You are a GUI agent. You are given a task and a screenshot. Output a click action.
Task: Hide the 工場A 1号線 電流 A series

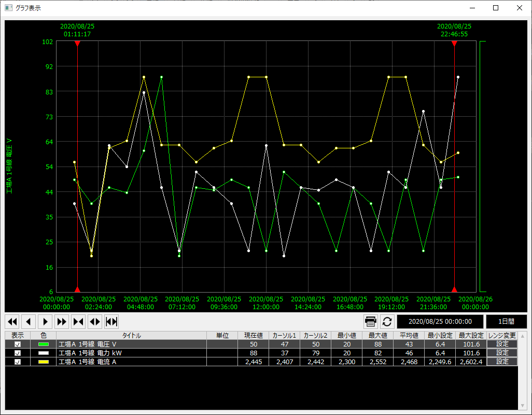tap(18, 362)
